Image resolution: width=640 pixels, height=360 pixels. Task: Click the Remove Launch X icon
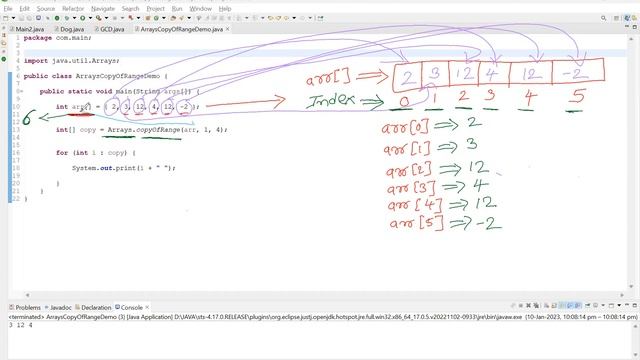pyautogui.click(x=529, y=305)
